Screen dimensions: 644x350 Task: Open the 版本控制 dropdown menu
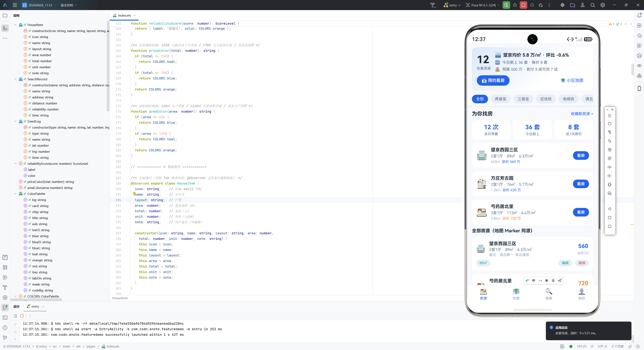coord(68,5)
